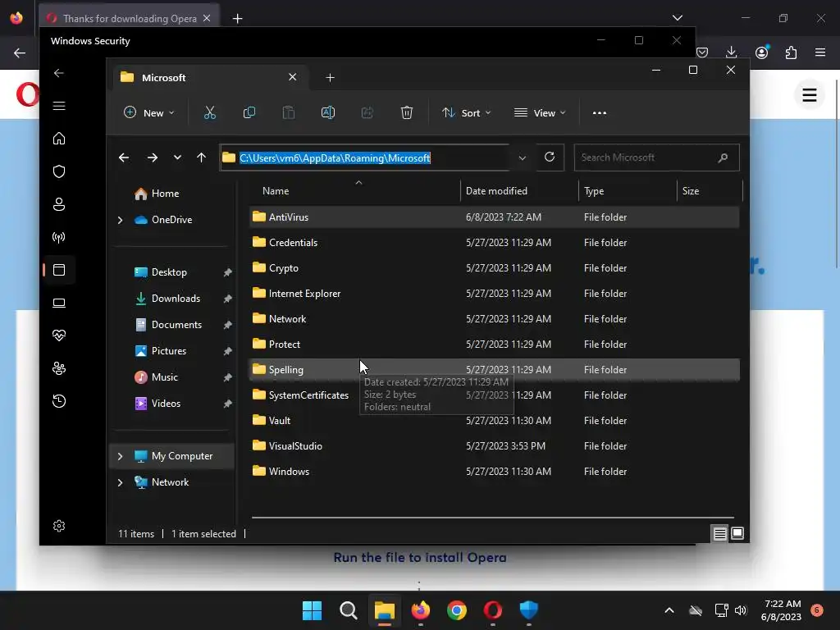Add a new File Explorer tab

[330, 78]
